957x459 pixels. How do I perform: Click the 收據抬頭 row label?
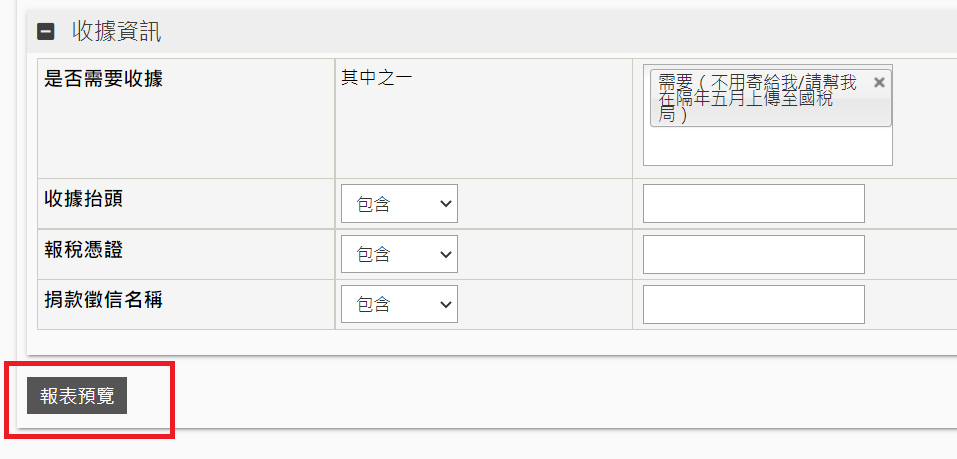click(84, 199)
